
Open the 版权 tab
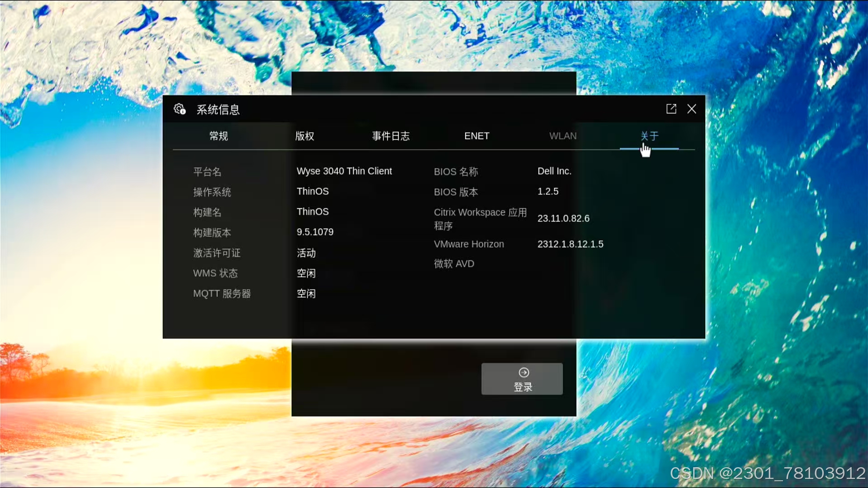point(304,136)
